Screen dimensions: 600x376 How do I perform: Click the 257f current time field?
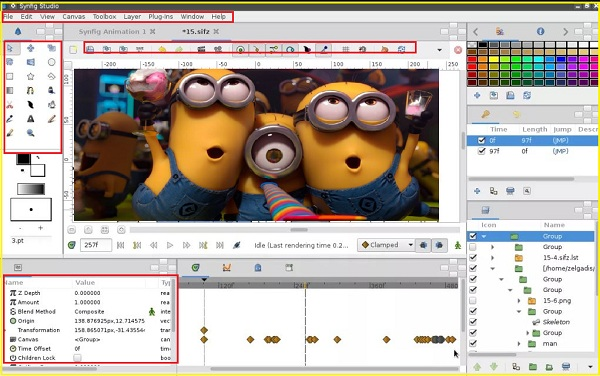coord(96,245)
